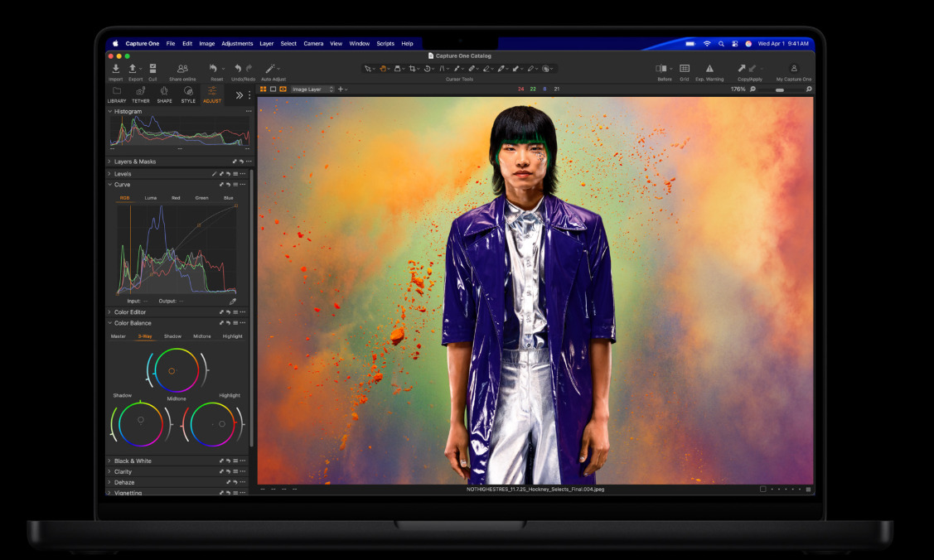This screenshot has height=560, width=934.
Task: Switch Curve to Red channel
Action: click(x=176, y=198)
